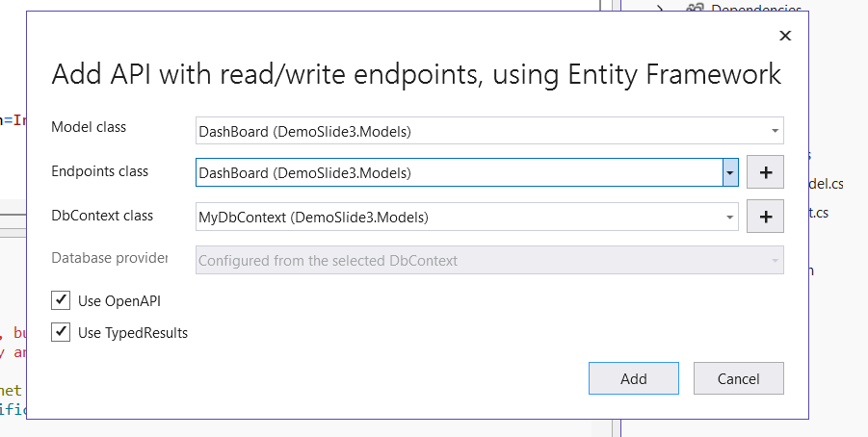Expand the Dependencies tree node arrow

point(660,10)
